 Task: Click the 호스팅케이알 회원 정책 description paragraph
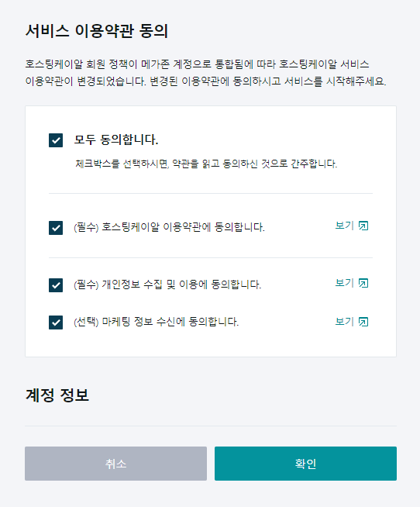click(x=205, y=73)
